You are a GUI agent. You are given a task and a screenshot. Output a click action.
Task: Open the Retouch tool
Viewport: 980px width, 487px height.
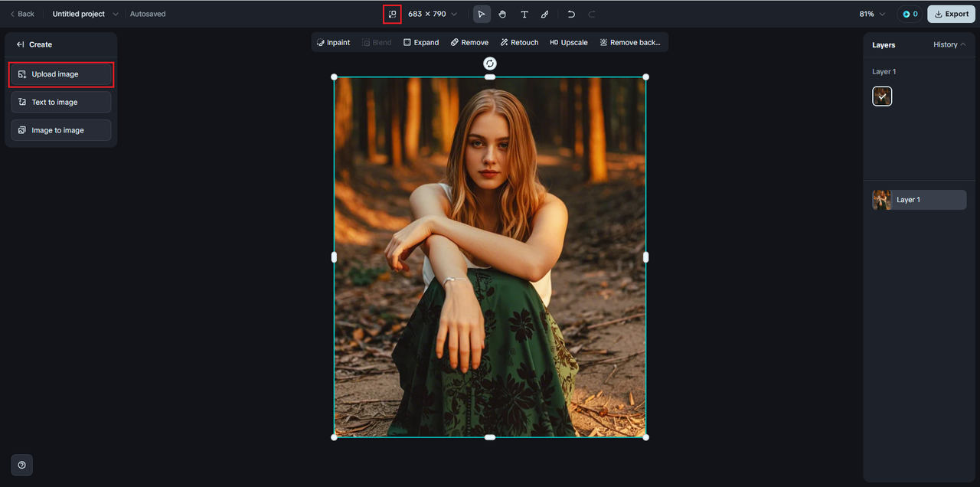[x=519, y=42]
